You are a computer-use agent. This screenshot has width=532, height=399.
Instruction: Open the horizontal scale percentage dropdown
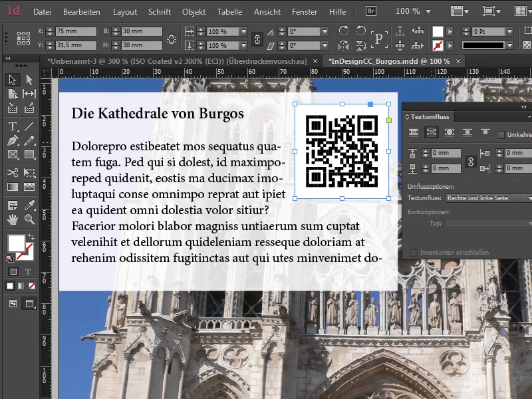click(243, 31)
